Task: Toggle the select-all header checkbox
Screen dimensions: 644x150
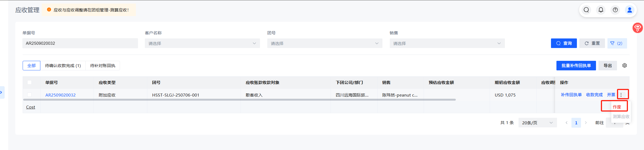Action: click(x=29, y=82)
